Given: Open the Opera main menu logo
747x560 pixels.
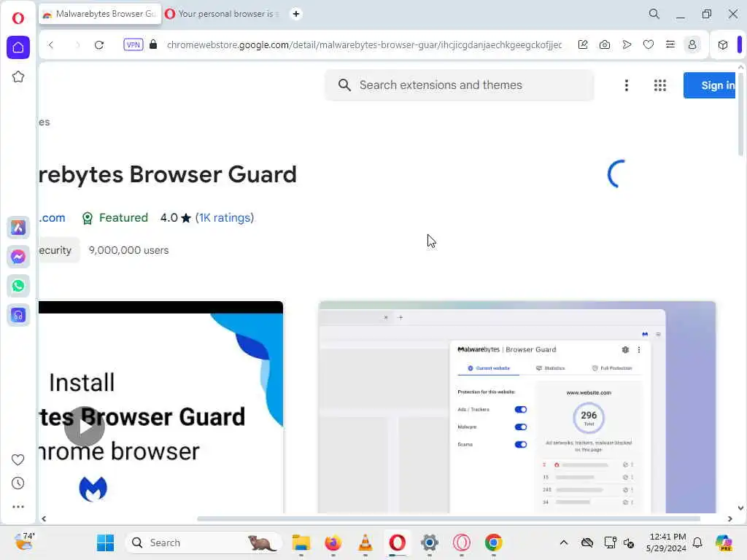Looking at the screenshot, I should [18, 18].
